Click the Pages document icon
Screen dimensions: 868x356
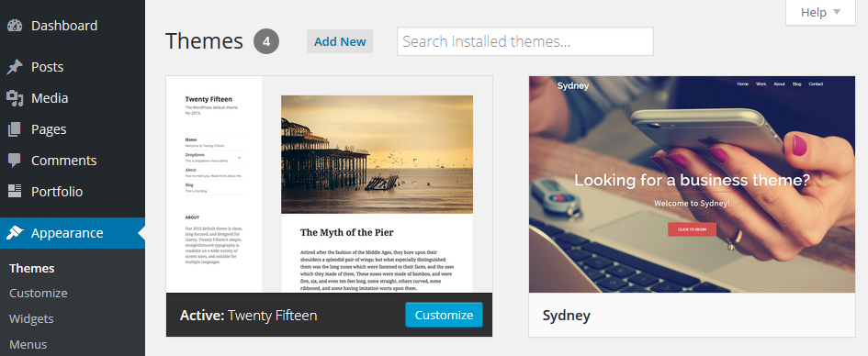click(15, 129)
